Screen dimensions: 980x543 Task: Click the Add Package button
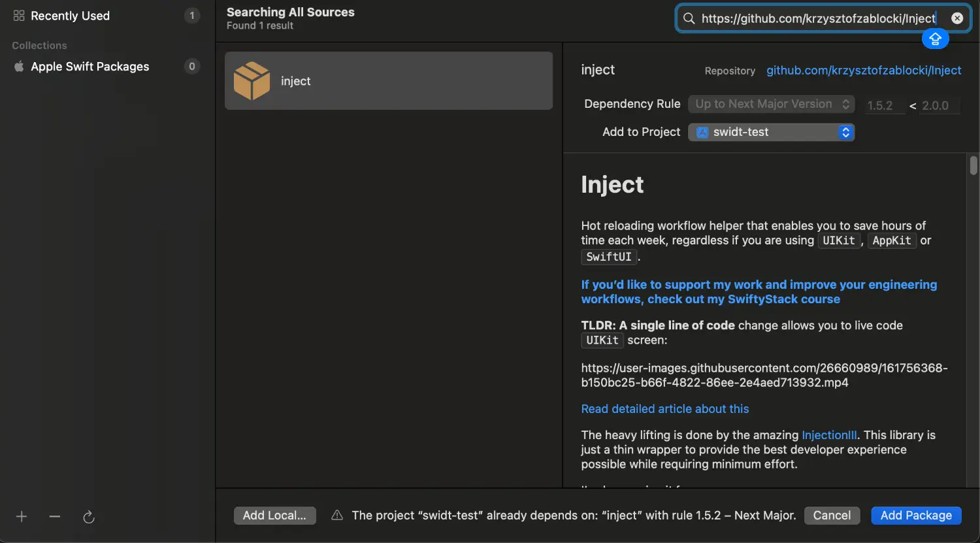tap(916, 516)
